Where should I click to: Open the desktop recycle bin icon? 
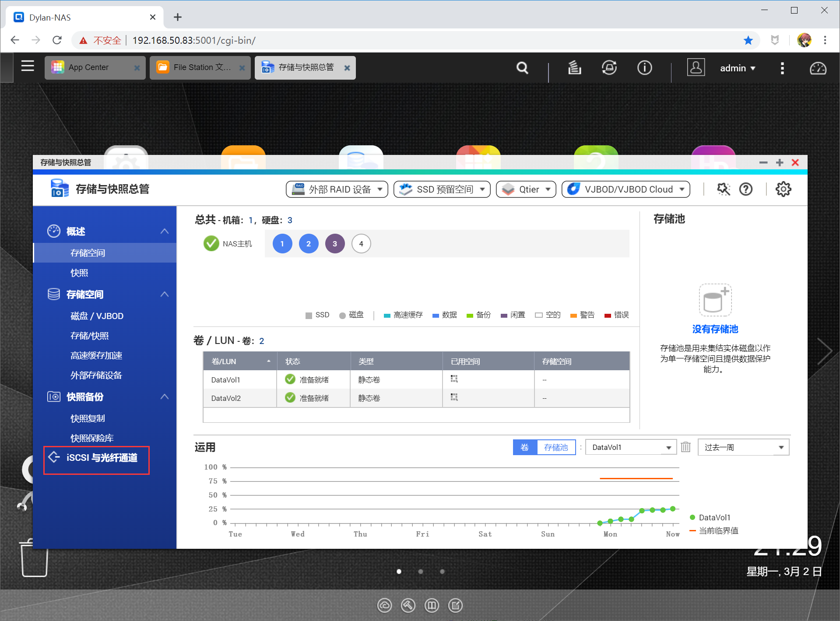[34, 559]
